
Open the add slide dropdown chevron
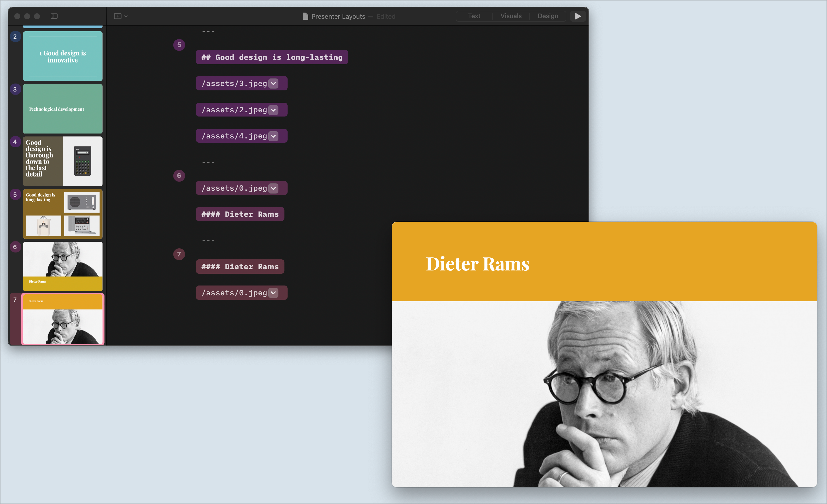126,17
